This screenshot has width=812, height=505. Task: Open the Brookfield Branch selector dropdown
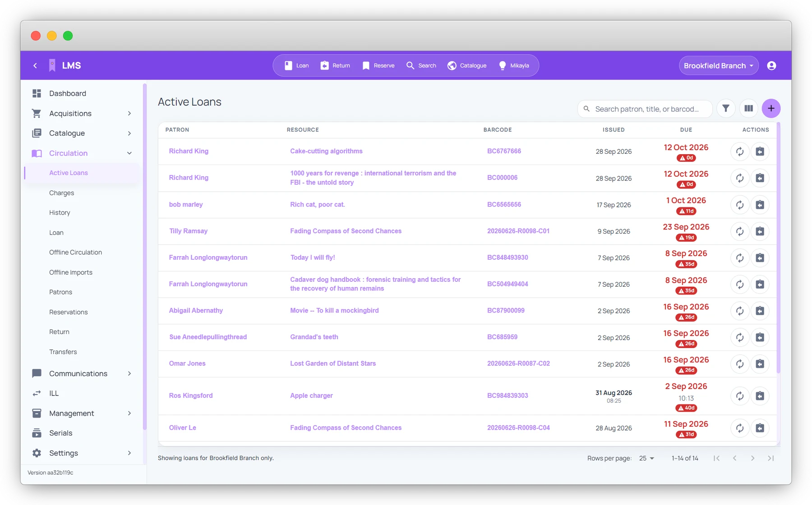[719, 65]
